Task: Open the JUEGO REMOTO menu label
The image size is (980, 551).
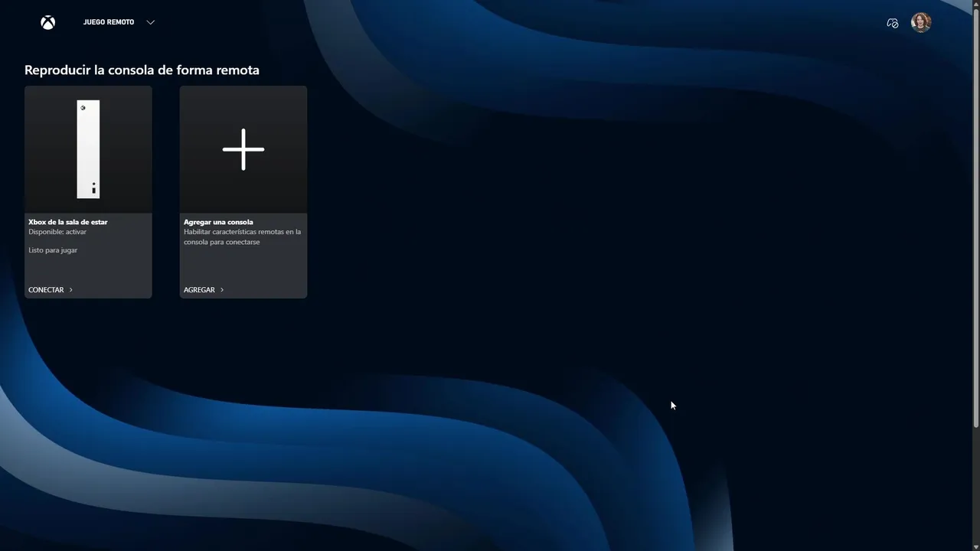Action: [109, 22]
